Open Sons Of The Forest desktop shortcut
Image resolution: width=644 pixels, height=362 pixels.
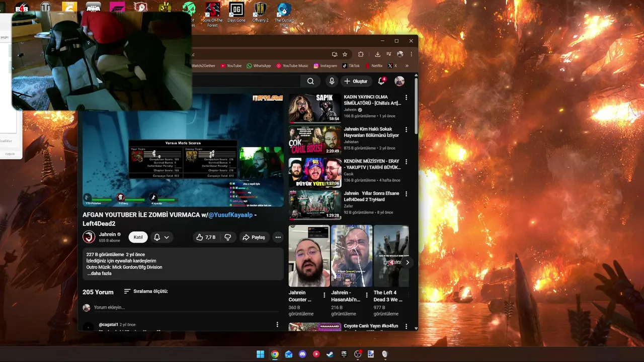[x=212, y=14]
